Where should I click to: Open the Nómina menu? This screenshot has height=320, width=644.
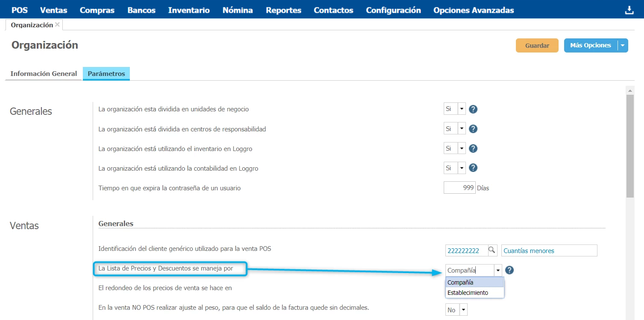pyautogui.click(x=237, y=10)
